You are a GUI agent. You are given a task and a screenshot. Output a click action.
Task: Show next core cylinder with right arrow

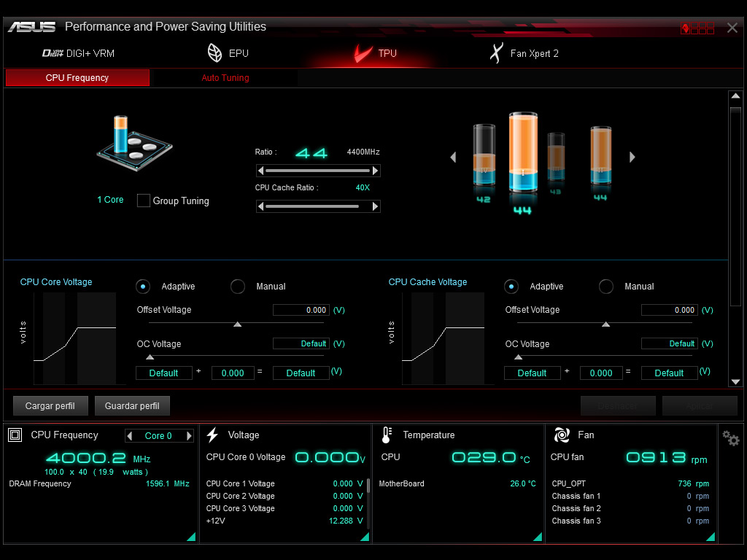pos(632,157)
